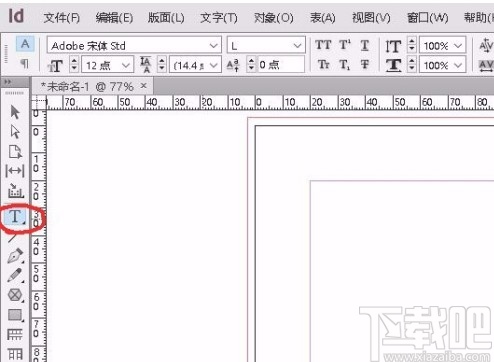The height and width of the screenshot is (362, 494).
Task: Open the font style L dropdown
Action: (x=297, y=45)
